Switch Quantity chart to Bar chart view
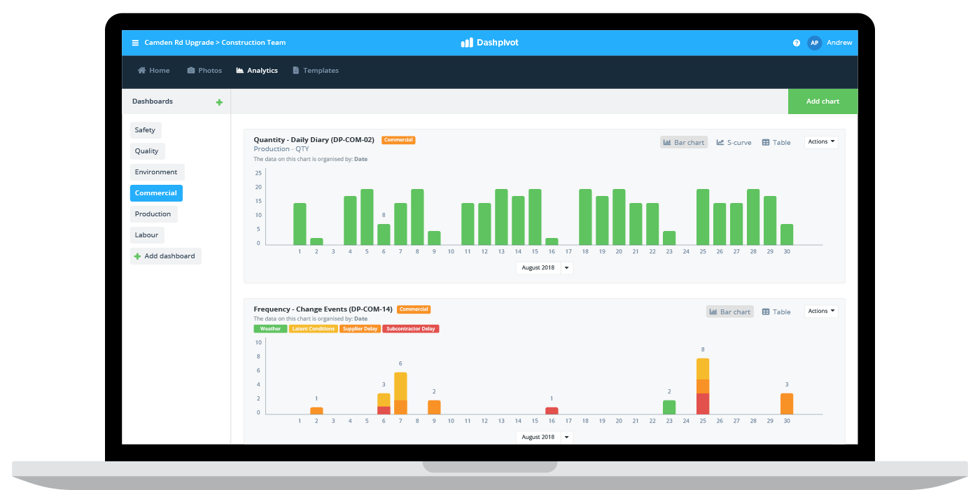This screenshot has width=980, height=490. [x=684, y=142]
